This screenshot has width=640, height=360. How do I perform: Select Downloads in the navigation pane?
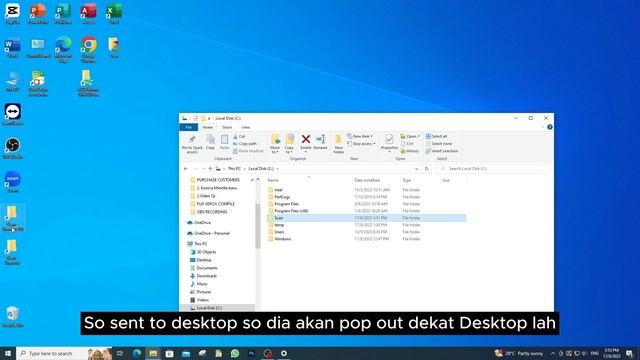[207, 276]
